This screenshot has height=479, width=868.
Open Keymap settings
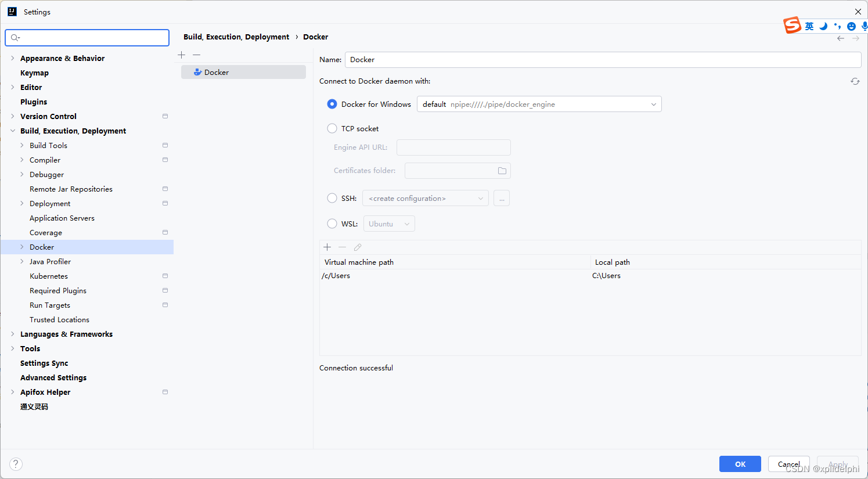(x=34, y=73)
